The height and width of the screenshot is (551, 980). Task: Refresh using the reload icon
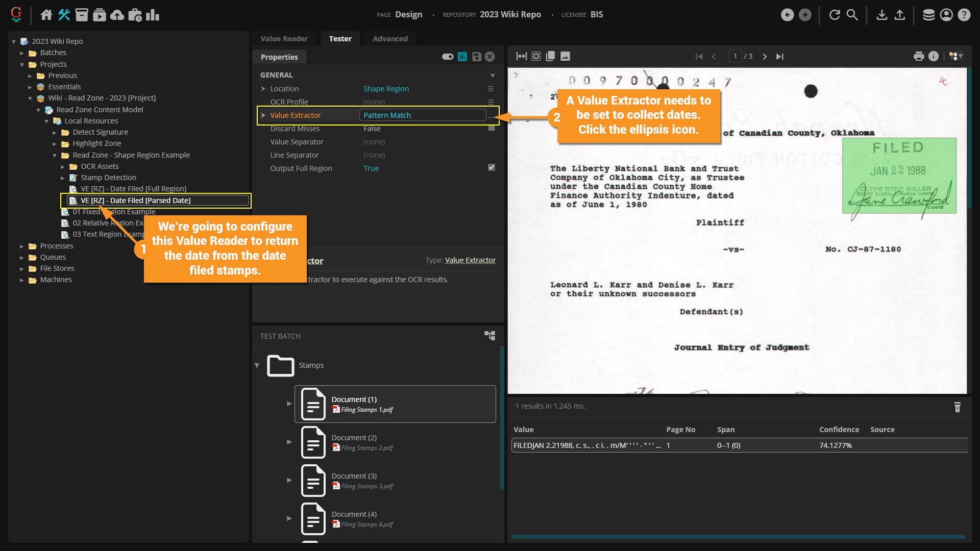pyautogui.click(x=835, y=15)
